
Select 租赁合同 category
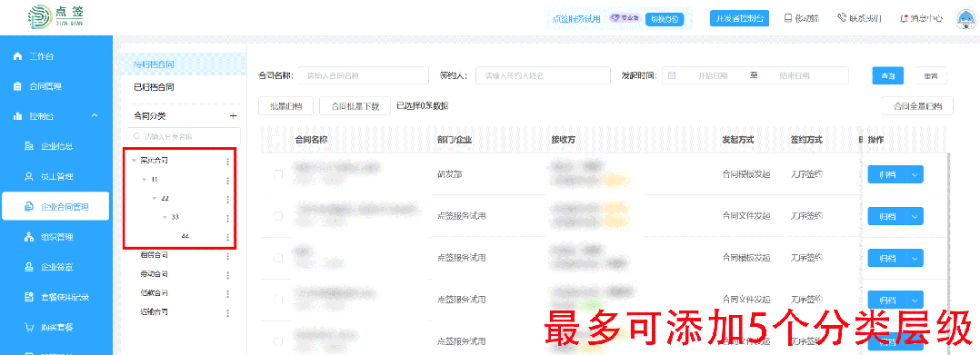pos(155,255)
